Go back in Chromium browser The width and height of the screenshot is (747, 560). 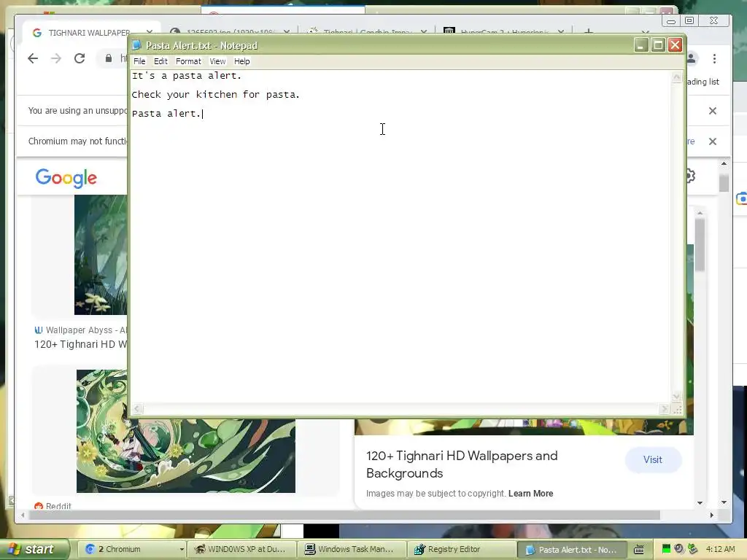click(33, 58)
